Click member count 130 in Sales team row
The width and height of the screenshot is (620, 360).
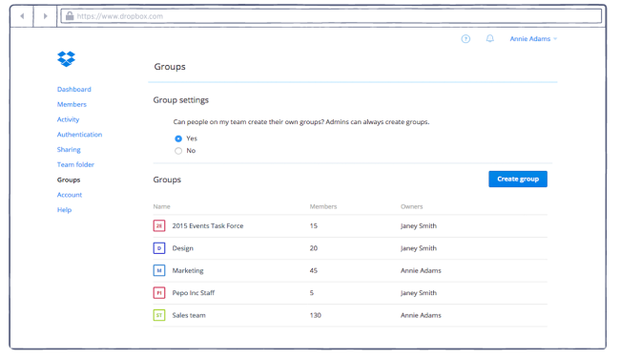coord(316,315)
